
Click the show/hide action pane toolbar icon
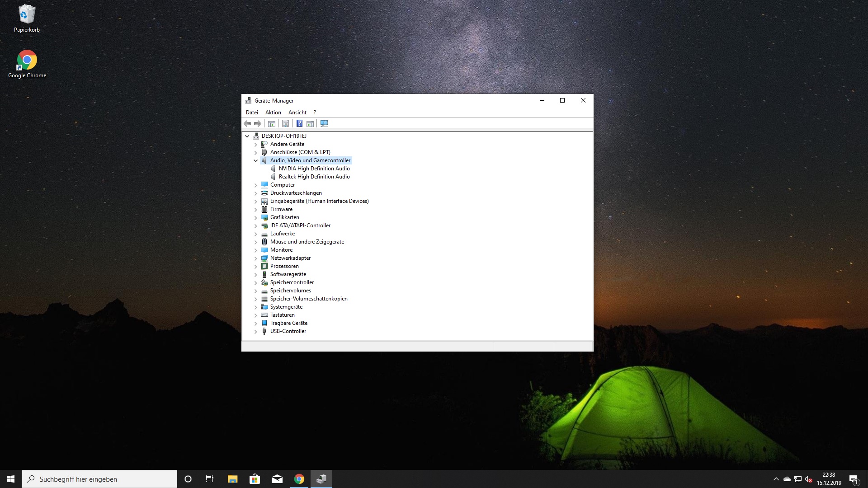pyautogui.click(x=310, y=124)
